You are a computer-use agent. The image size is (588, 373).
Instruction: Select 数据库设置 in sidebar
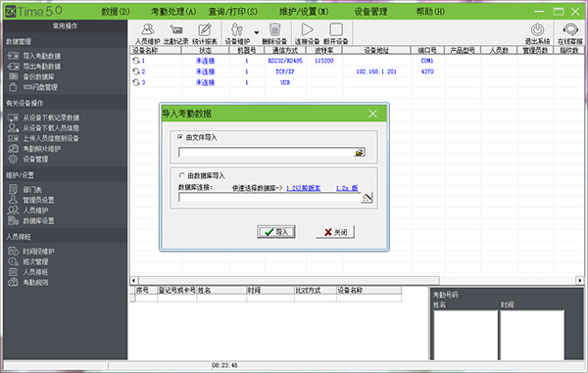(x=31, y=221)
